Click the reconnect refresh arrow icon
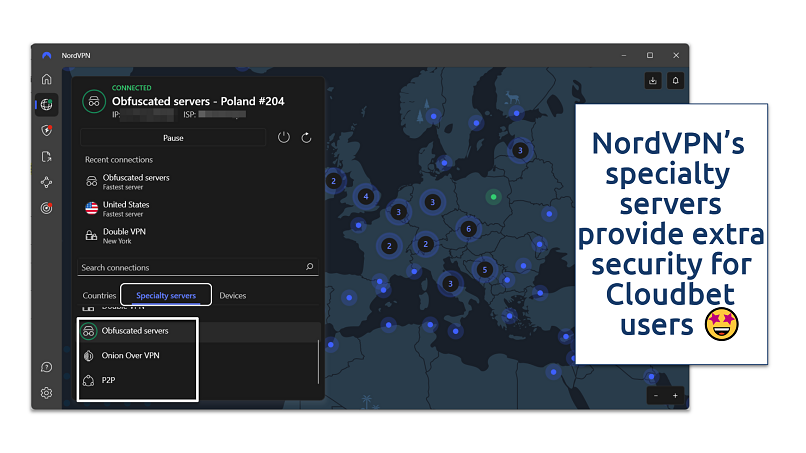The width and height of the screenshot is (806, 453). pos(306,138)
